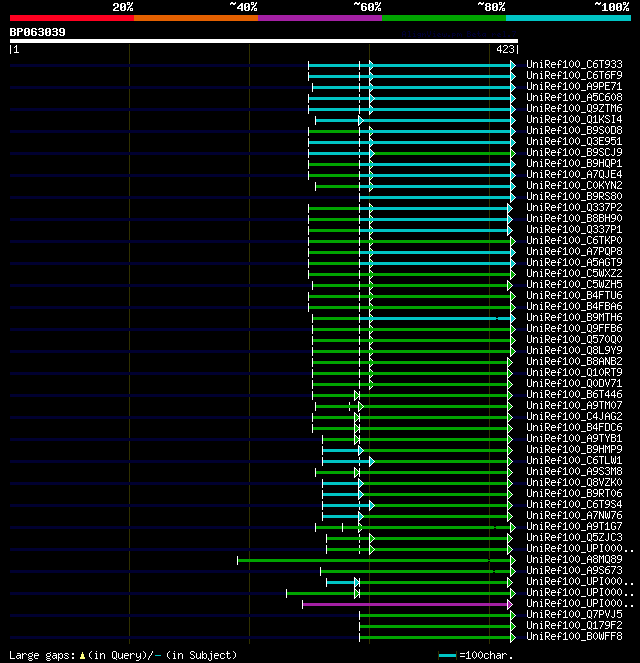Select the UniRef100_A9TYB1 label

pyautogui.click(x=574, y=438)
